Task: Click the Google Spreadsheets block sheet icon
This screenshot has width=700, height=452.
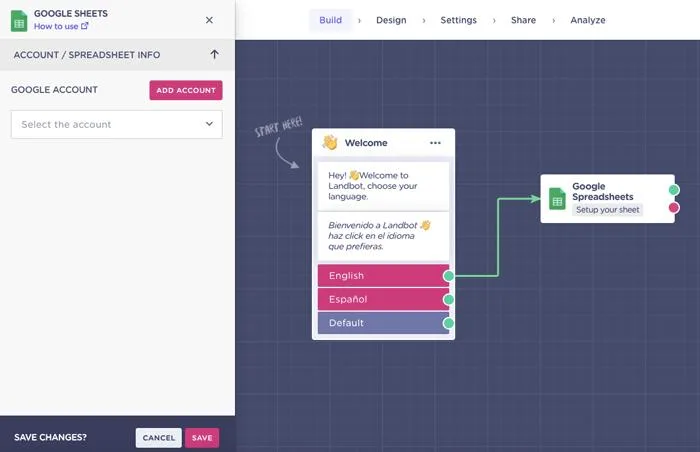Action: (x=557, y=199)
